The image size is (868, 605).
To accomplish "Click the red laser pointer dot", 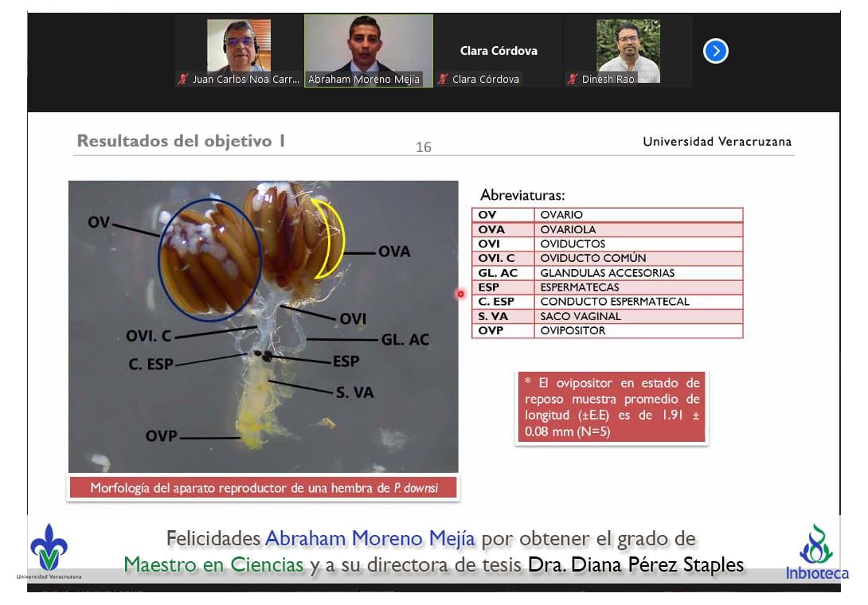I will [460, 294].
